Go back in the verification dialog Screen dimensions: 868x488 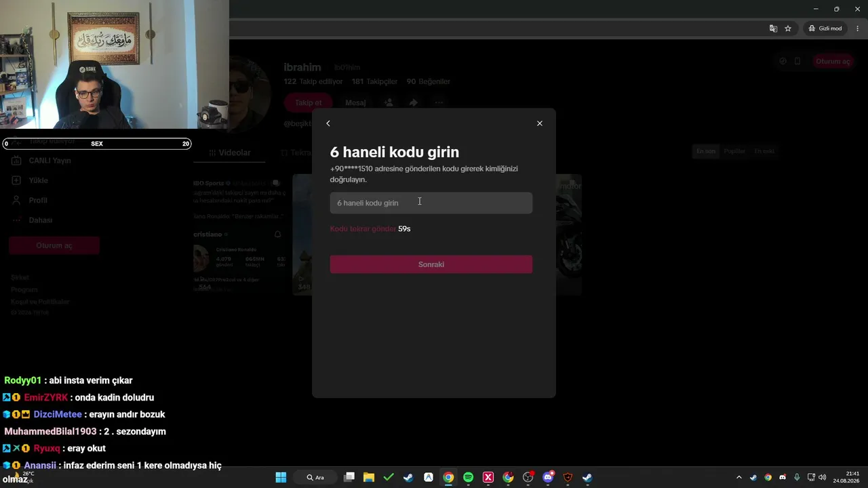(x=328, y=123)
